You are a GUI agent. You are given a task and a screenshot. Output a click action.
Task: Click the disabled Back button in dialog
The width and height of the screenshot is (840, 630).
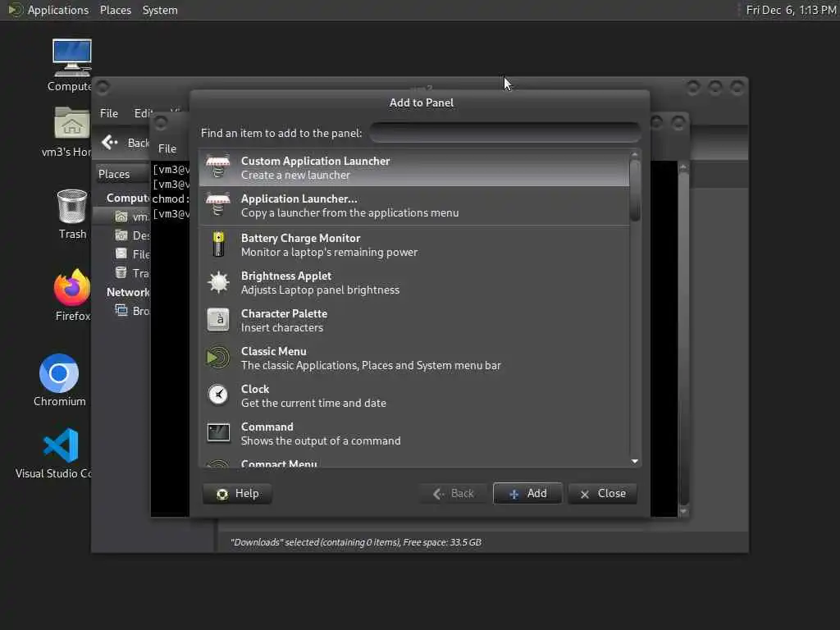tap(453, 493)
